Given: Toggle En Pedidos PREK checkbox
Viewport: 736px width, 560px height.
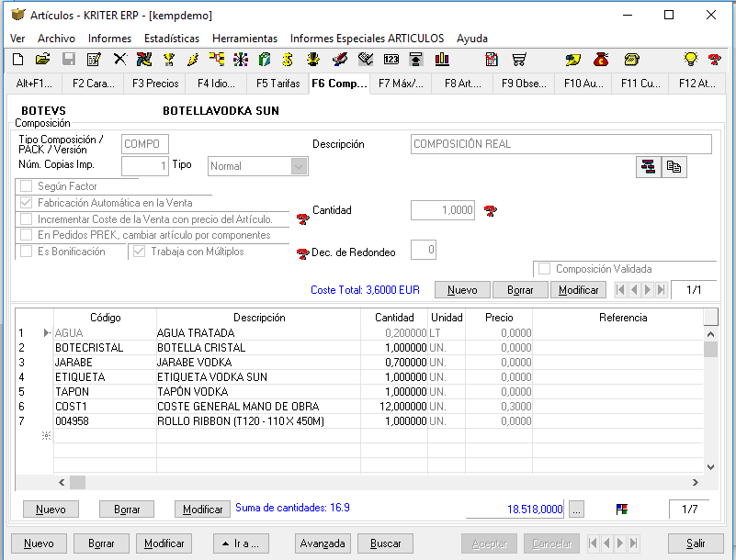Looking at the screenshot, I should (27, 235).
